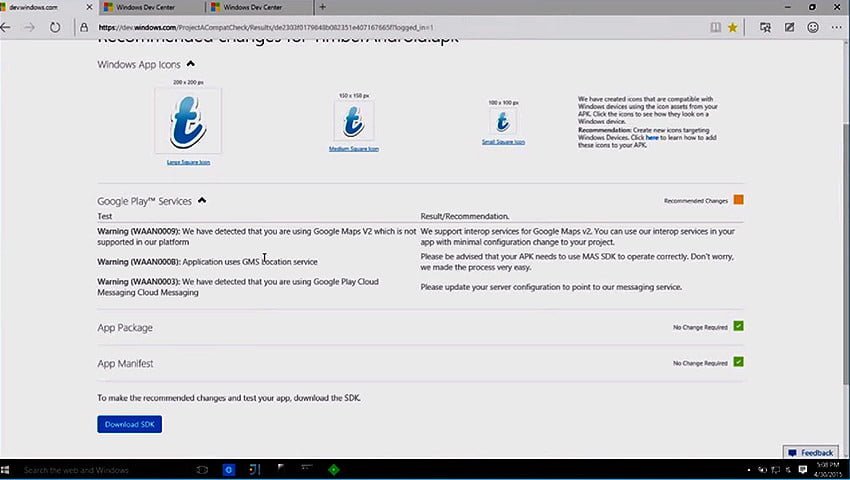Open the More actions ellipsis menu
The width and height of the screenshot is (850, 480).
point(836,27)
